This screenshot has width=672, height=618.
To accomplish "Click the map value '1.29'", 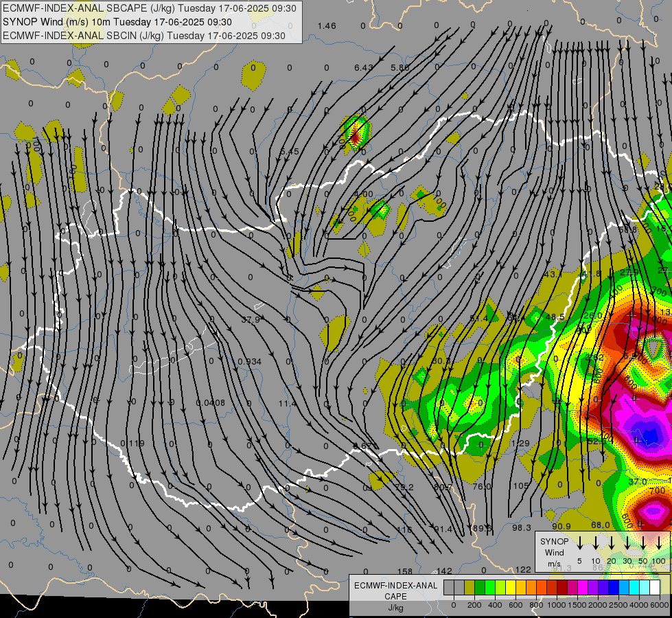I will pyautogui.click(x=521, y=444).
